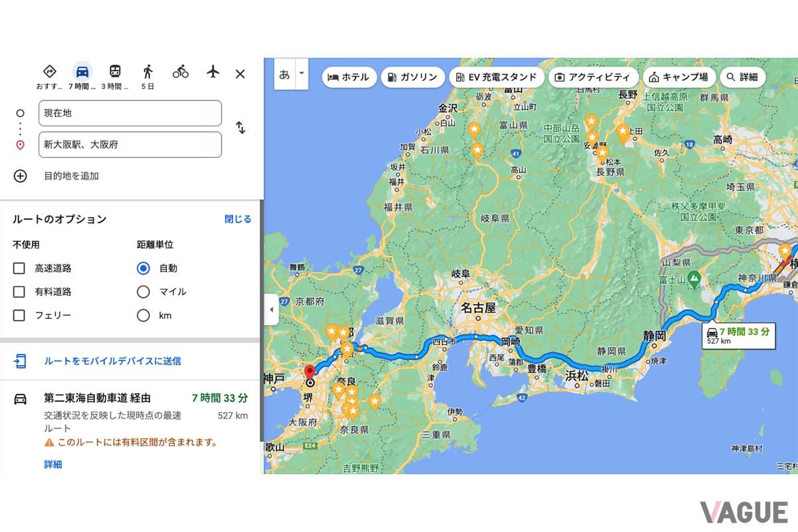Image resolution: width=798 pixels, height=532 pixels.
Task: Click the add destination plus icon
Action: 20,176
